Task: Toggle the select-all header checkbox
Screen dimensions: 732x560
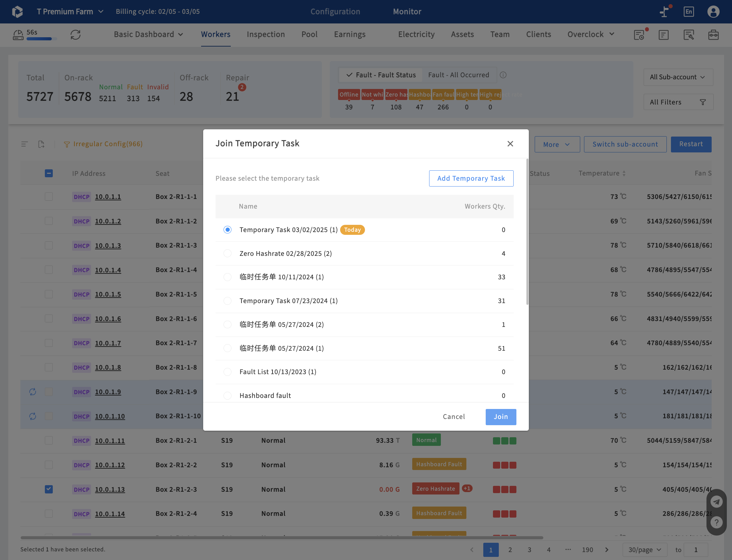Action: 49,173
